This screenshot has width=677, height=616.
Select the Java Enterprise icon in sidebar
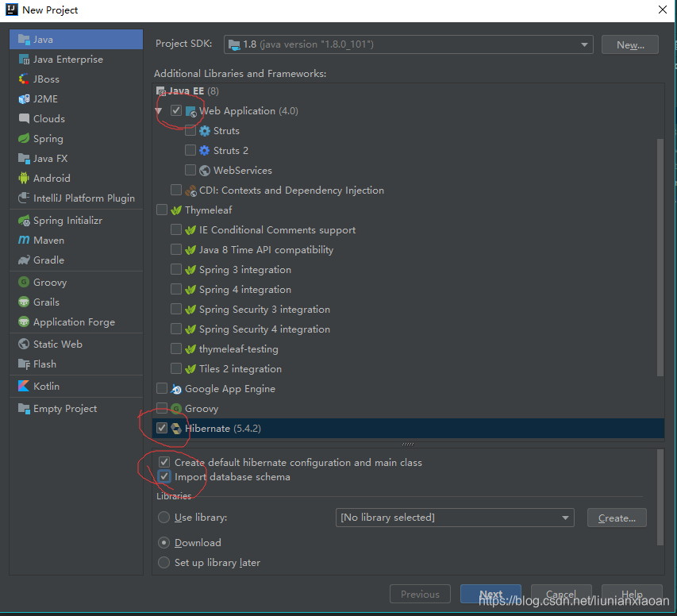(24, 60)
